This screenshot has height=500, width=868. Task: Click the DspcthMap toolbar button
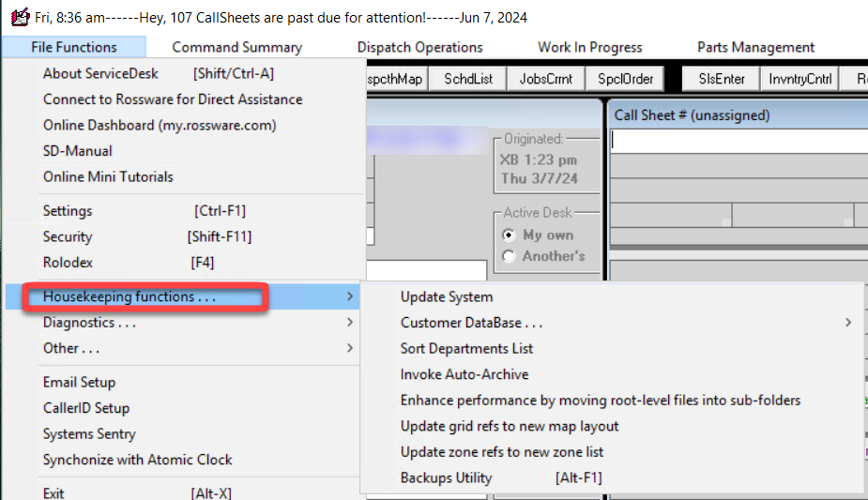point(396,79)
